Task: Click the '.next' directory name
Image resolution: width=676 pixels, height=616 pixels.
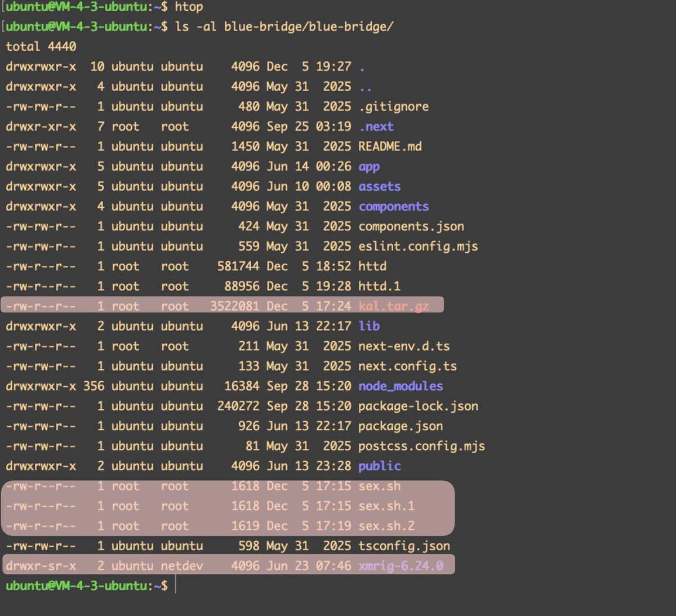Action: coord(376,126)
